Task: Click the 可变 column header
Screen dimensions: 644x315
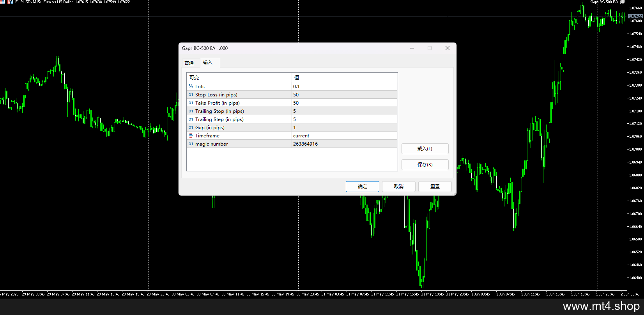Action: (x=239, y=77)
